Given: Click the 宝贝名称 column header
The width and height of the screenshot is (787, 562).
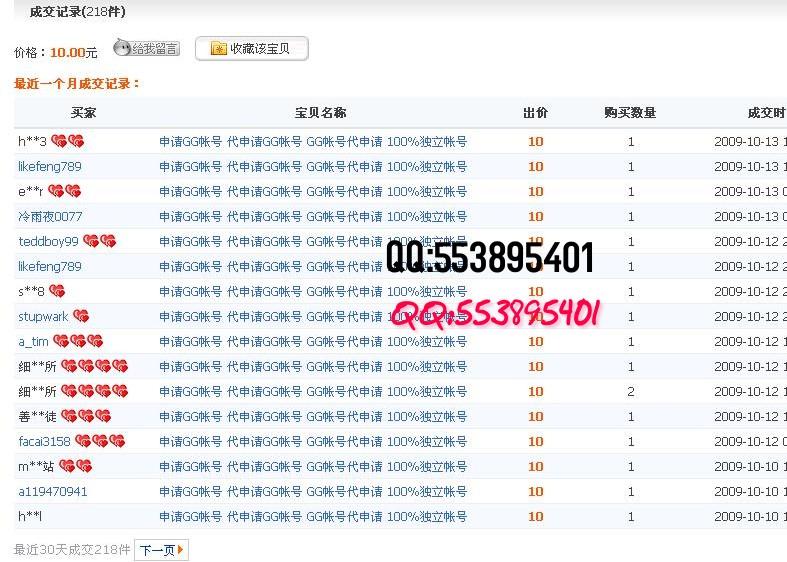Looking at the screenshot, I should (x=320, y=112).
